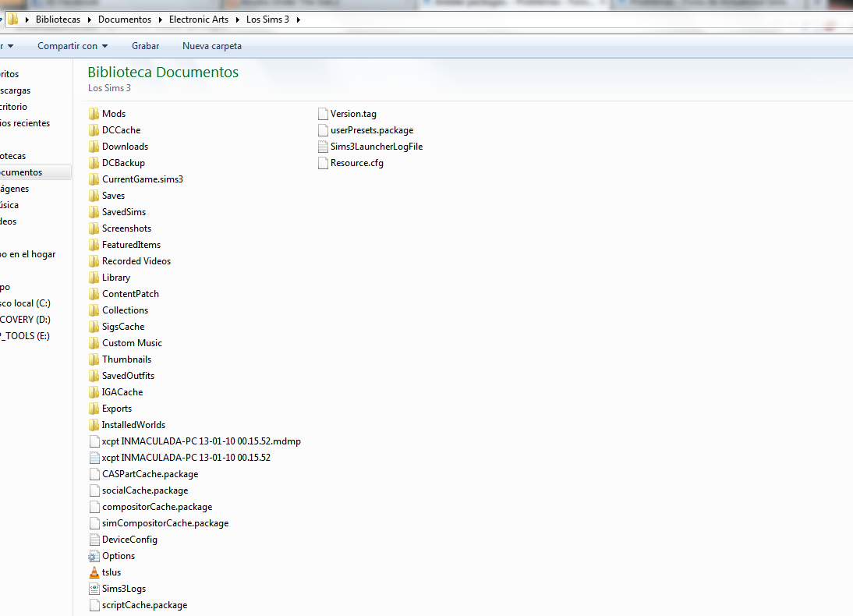The image size is (853, 616).
Task: Open the Saves folder icon
Action: (x=94, y=196)
